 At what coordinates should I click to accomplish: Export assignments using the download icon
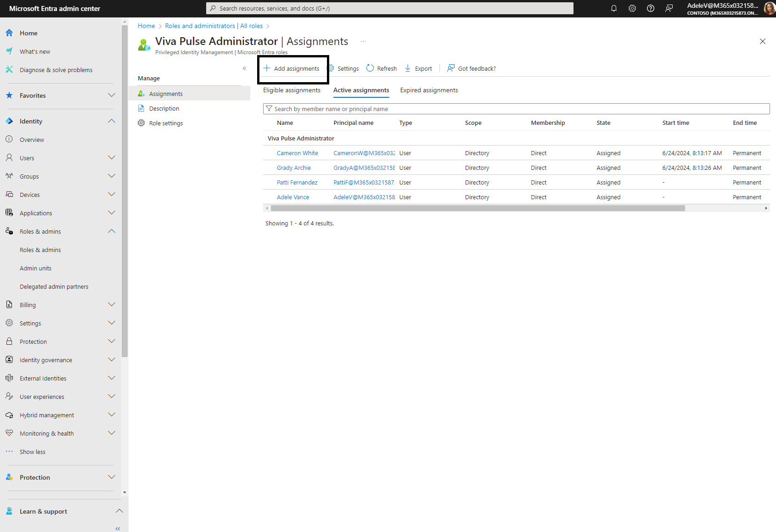click(408, 68)
